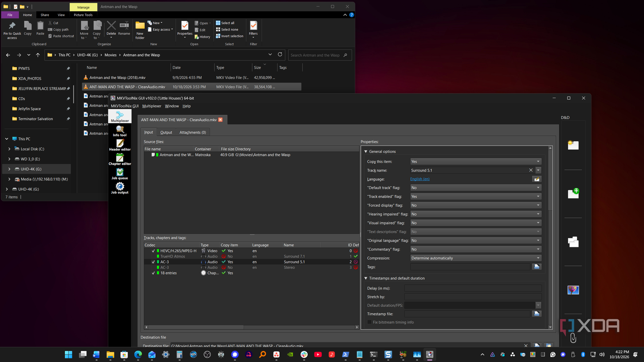Click Pin to Quick access in Explorer ribbon

click(12, 30)
